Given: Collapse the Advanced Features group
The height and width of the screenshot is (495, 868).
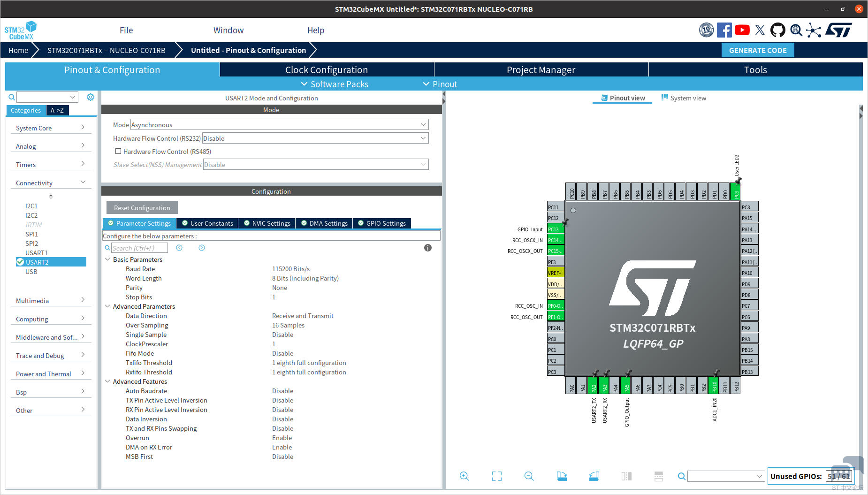Looking at the screenshot, I should (107, 381).
